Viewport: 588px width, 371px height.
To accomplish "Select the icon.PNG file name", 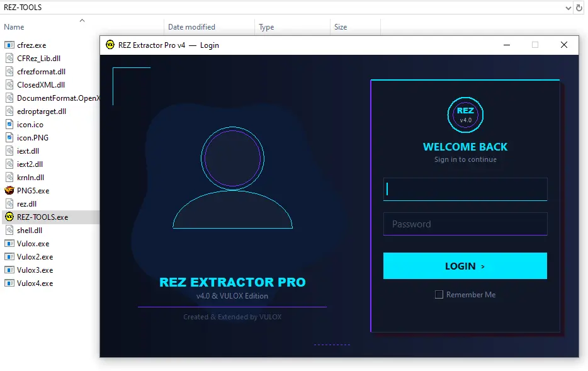I will pos(33,138).
